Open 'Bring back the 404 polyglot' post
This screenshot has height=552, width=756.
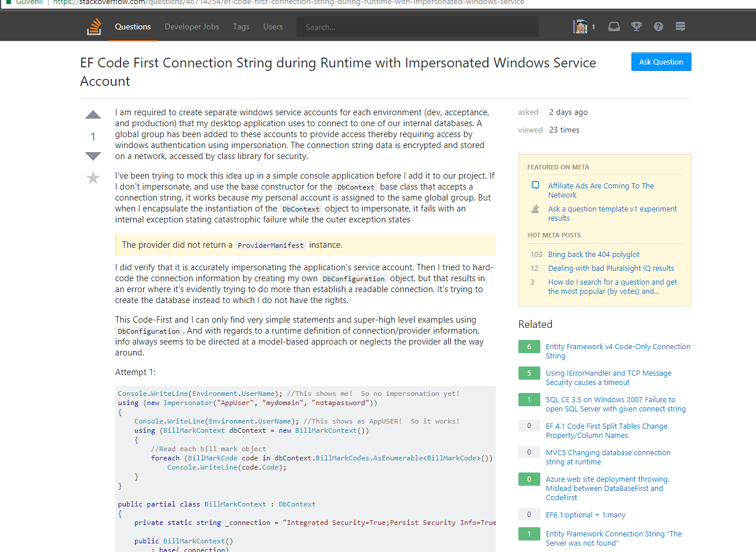[593, 254]
